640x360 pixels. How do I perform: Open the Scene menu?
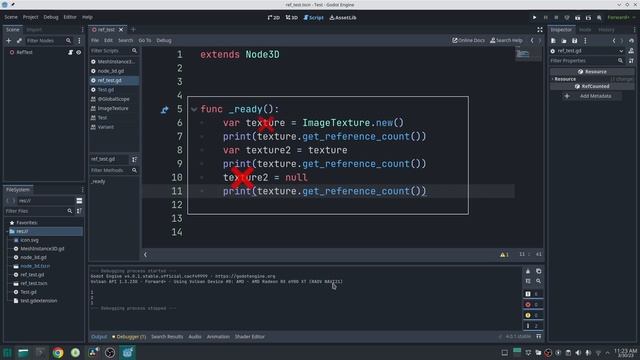(x=11, y=17)
